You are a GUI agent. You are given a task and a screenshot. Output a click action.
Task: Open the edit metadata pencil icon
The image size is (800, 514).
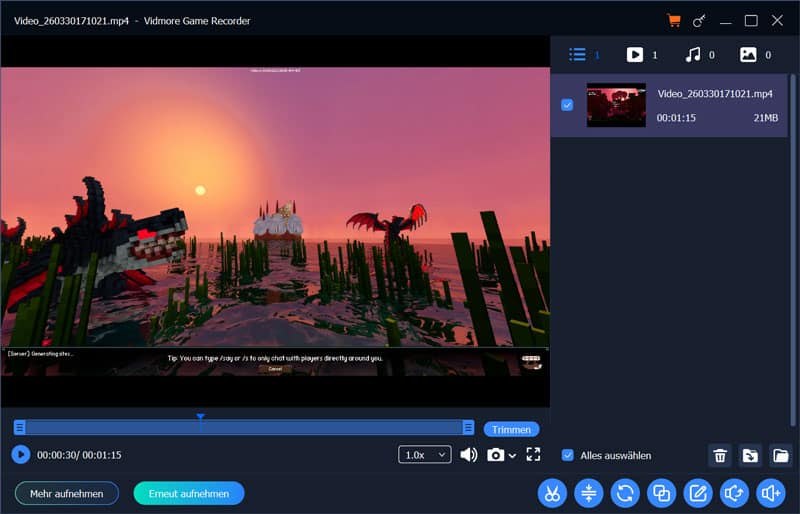click(697, 492)
